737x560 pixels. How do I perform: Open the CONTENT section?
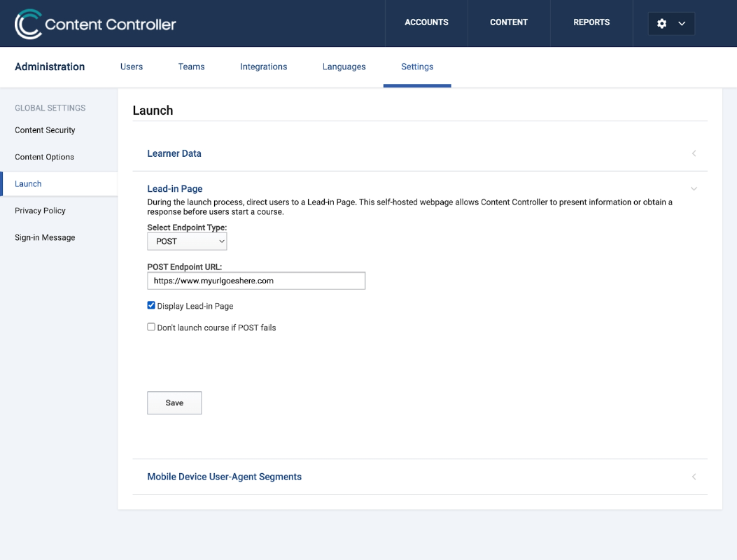pyautogui.click(x=509, y=22)
